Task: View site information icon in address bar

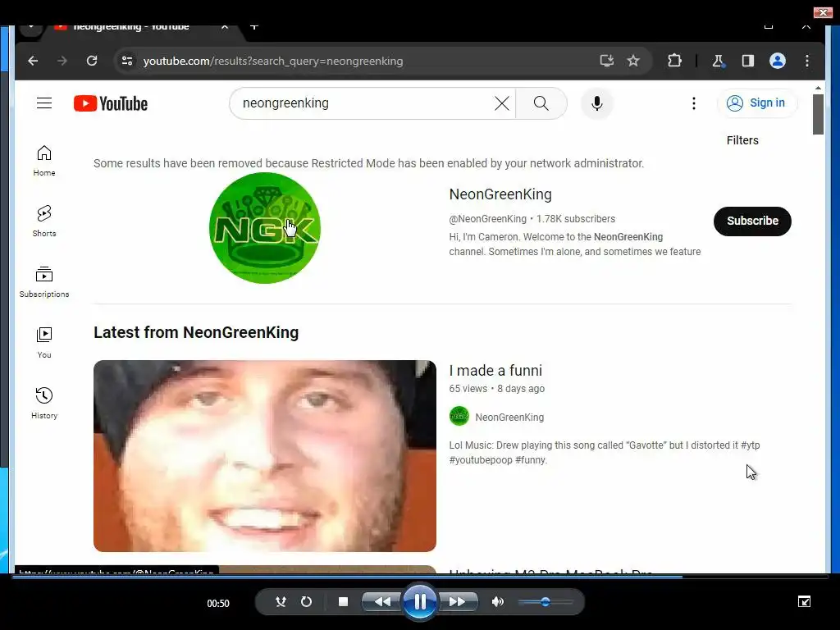Action: (x=127, y=61)
